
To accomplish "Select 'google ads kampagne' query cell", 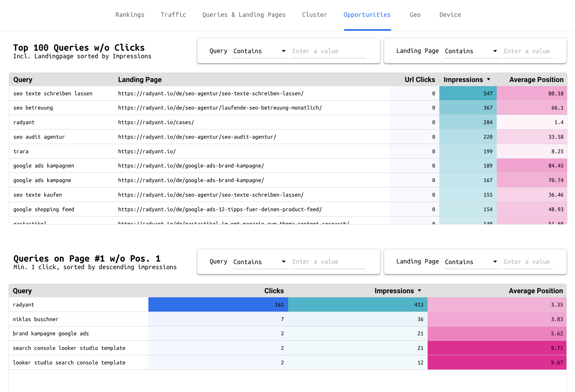I will click(42, 180).
